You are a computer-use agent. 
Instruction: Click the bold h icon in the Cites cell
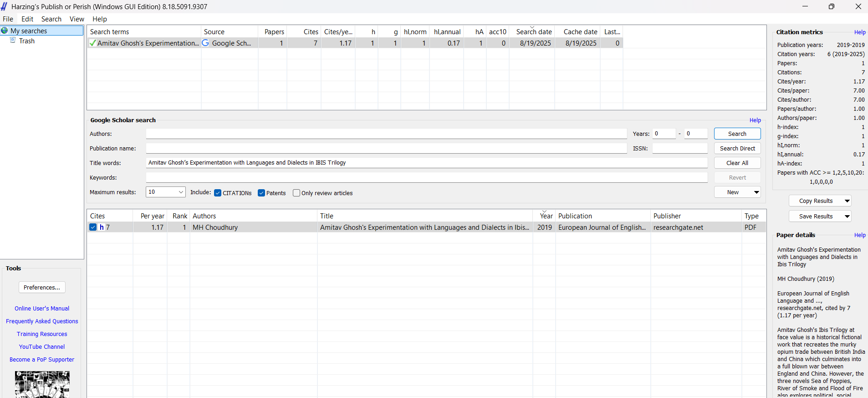(102, 227)
